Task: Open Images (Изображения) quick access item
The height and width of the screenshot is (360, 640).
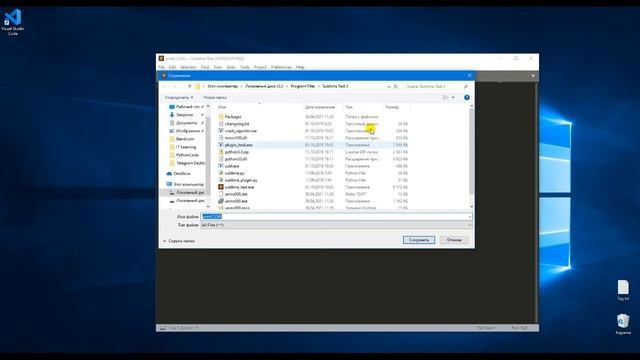Action: pos(187,131)
